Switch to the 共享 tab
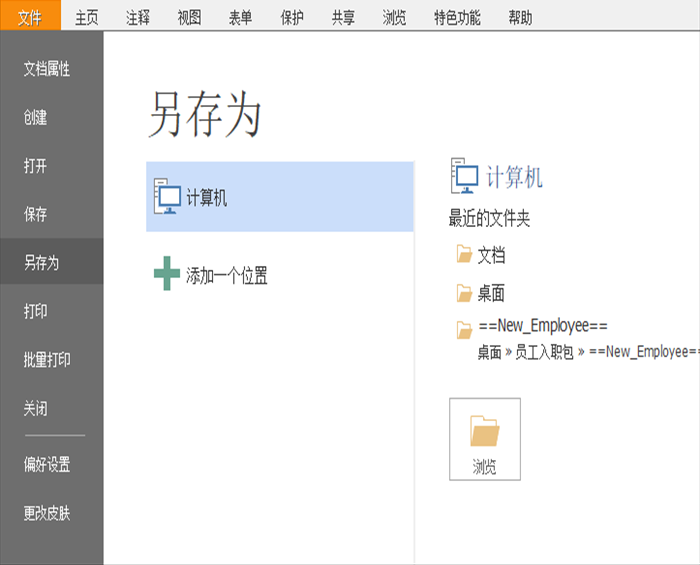Viewport: 700px width, 565px height. (343, 17)
